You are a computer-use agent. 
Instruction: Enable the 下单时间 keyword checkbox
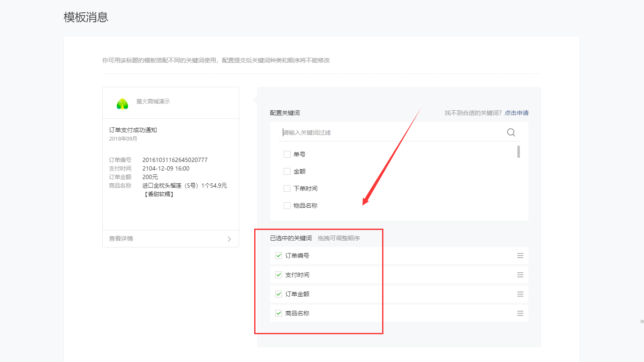(x=287, y=188)
